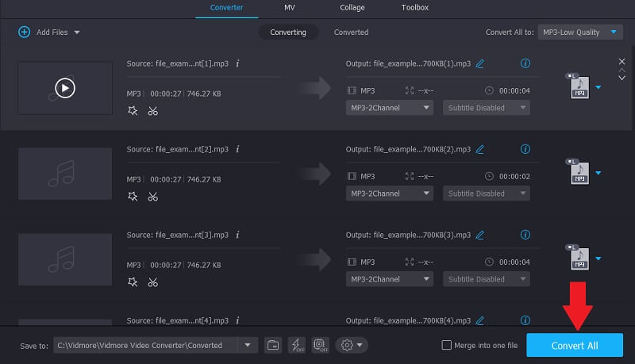
Task: Open Subtitle Disabled dropdown for second file
Action: (x=487, y=193)
